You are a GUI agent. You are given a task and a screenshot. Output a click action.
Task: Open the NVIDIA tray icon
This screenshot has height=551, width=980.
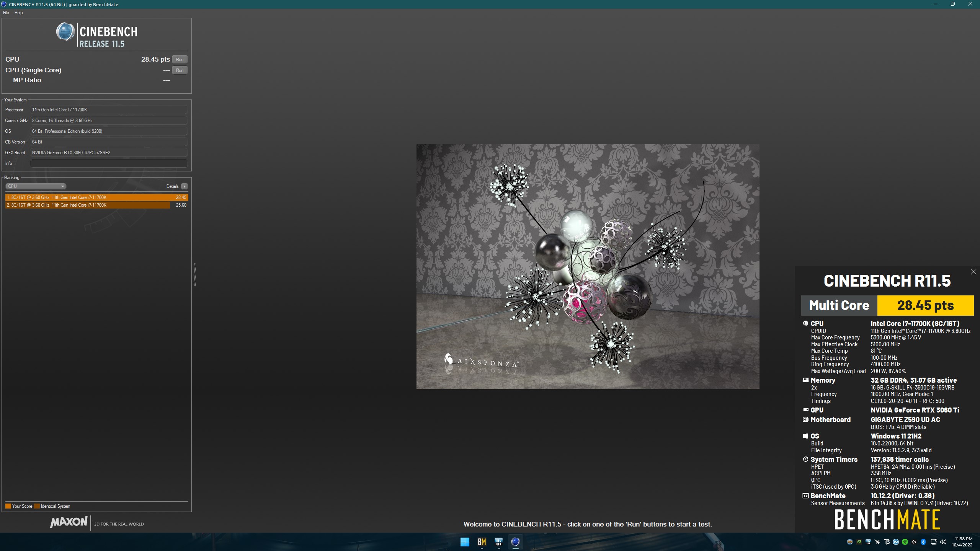point(859,542)
